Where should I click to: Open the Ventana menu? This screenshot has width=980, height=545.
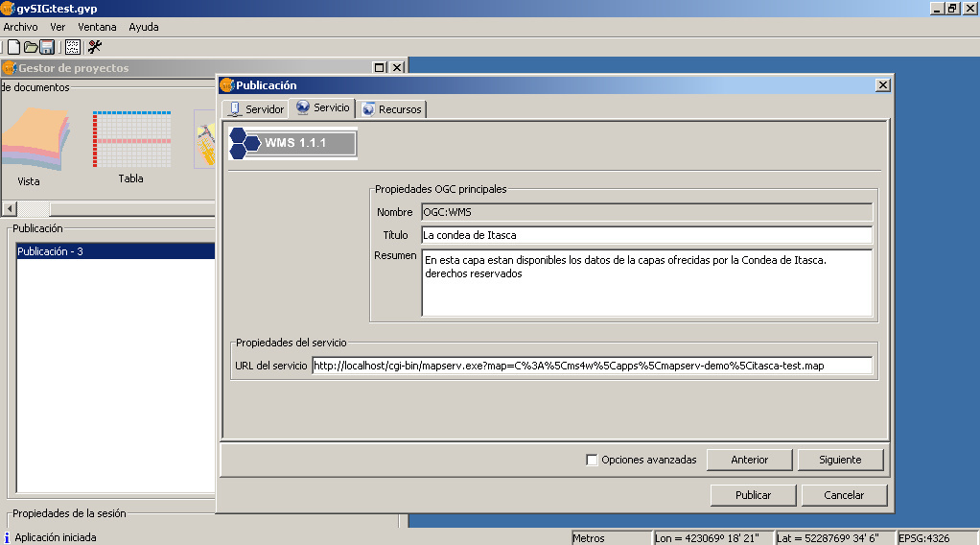[x=97, y=27]
